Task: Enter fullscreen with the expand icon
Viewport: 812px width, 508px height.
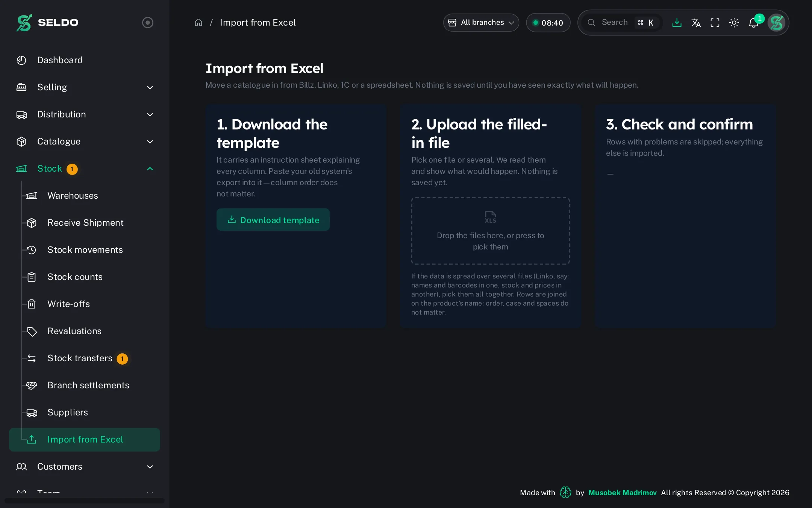Action: [x=715, y=23]
